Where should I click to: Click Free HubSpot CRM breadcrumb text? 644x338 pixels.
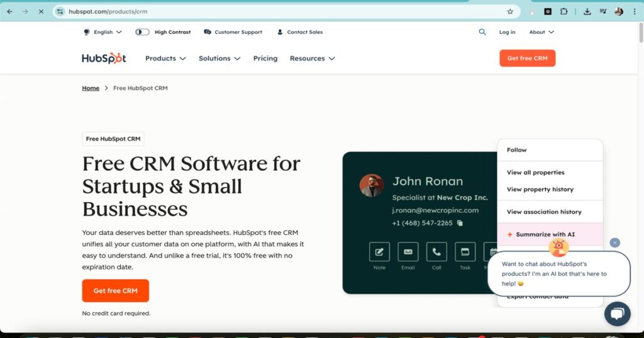[x=140, y=88]
